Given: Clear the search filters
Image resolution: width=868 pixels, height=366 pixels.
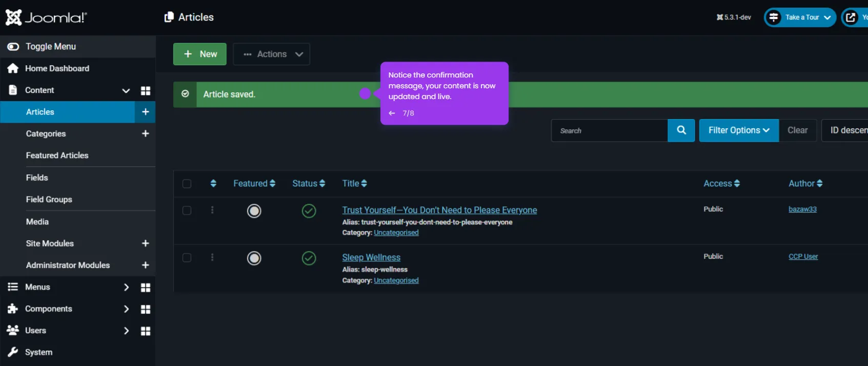Looking at the screenshot, I should coord(797,130).
